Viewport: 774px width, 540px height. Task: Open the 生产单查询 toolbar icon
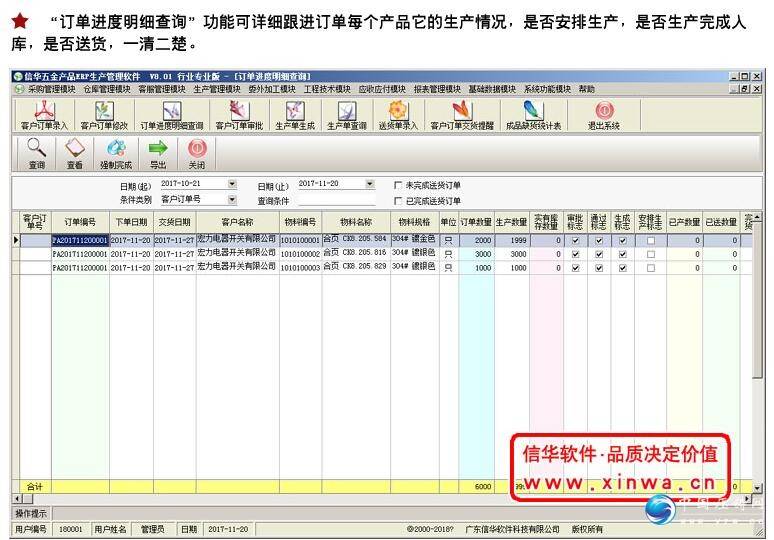(347, 115)
